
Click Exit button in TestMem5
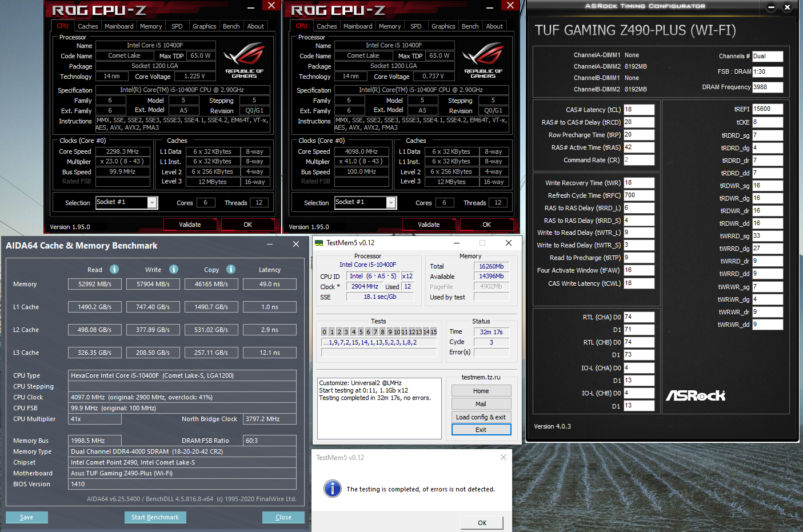[x=481, y=430]
